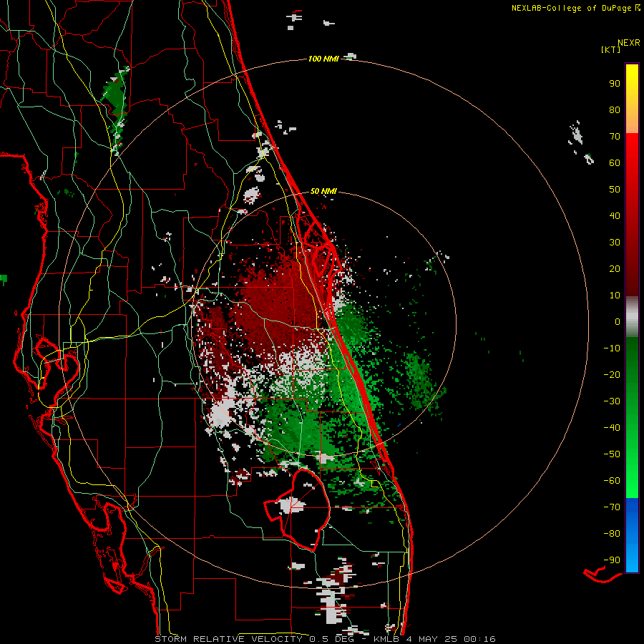644x644 pixels.
Task: Pick the gray zero-velocity segment of color scale
Action: point(632,317)
